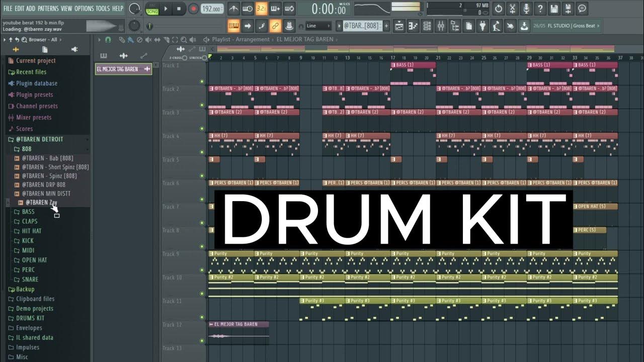
Task: Toggle loop recording icon
Action: 289,9
